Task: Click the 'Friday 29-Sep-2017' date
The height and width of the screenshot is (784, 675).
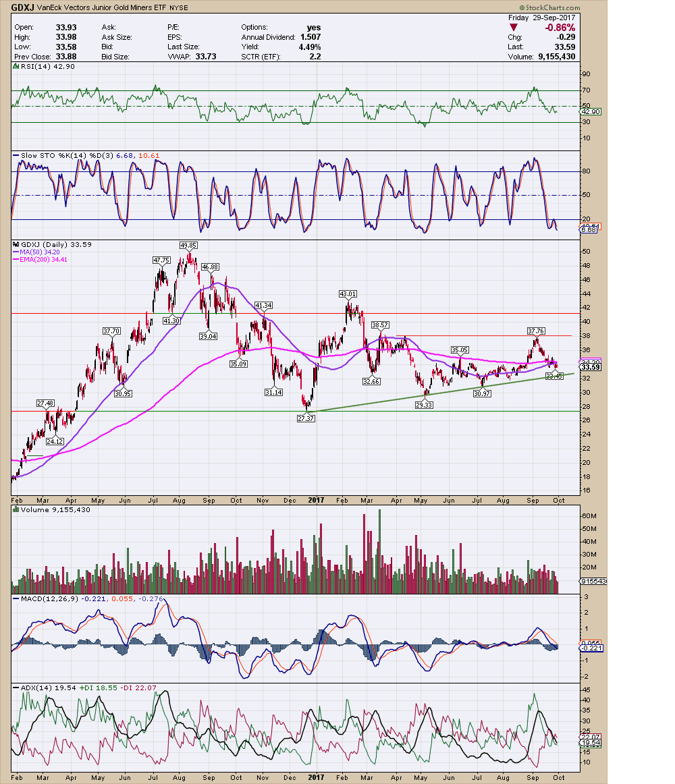Action: (x=542, y=18)
